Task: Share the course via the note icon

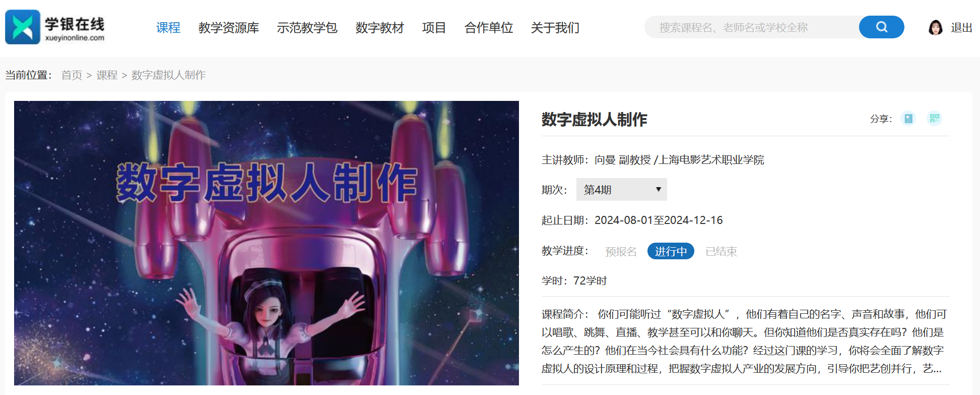Action: coord(908,119)
